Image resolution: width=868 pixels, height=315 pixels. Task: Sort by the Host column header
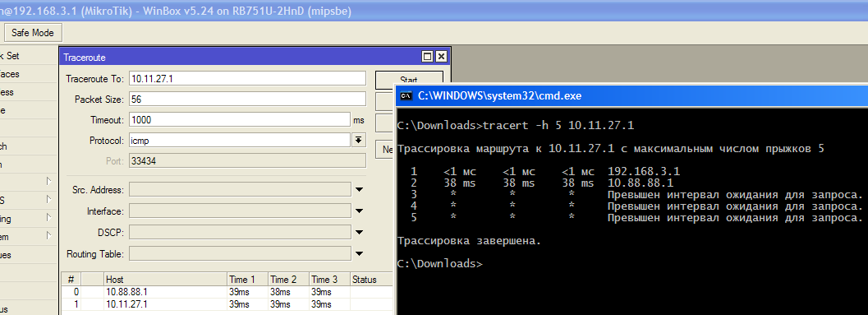(165, 280)
